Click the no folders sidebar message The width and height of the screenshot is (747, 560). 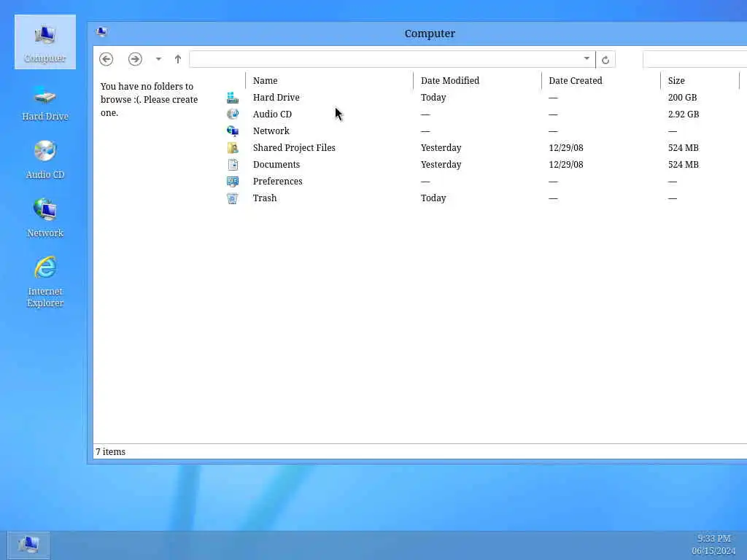pos(149,99)
